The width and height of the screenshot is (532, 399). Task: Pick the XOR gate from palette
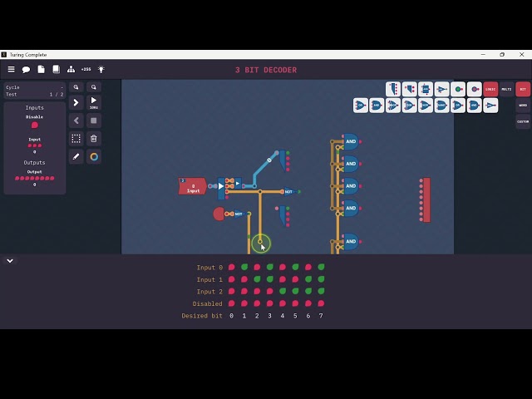(x=409, y=106)
